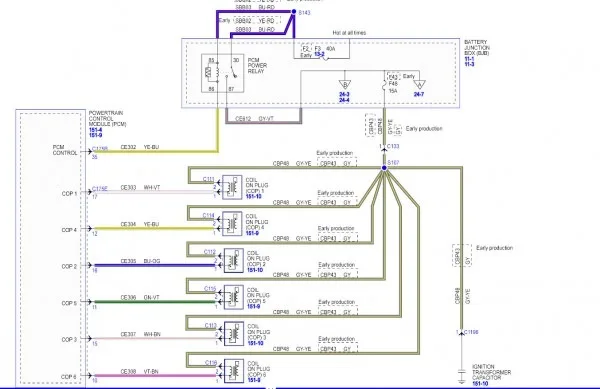Screen dimensions: 600x389
Task: Select wire label CE337 WH-BN
Action: (x=140, y=334)
